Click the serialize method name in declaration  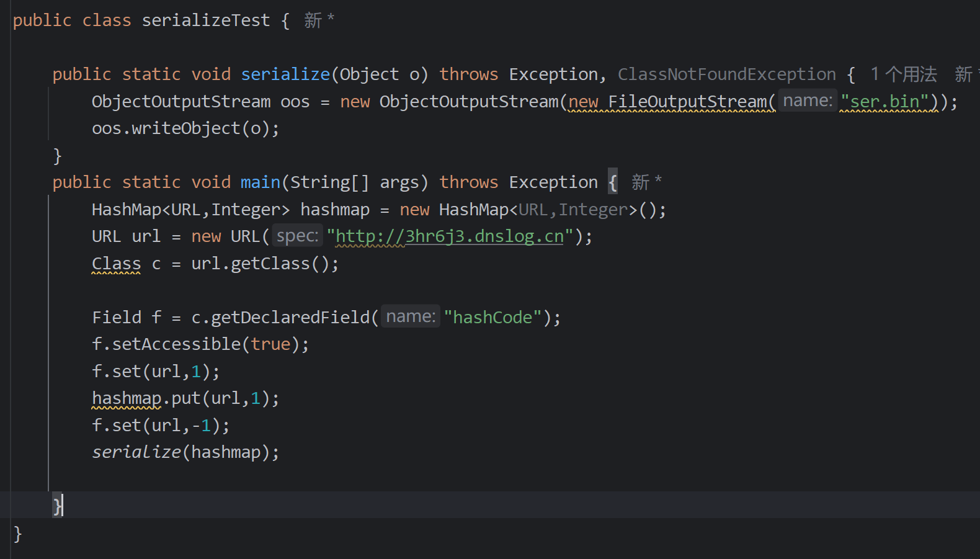click(285, 74)
